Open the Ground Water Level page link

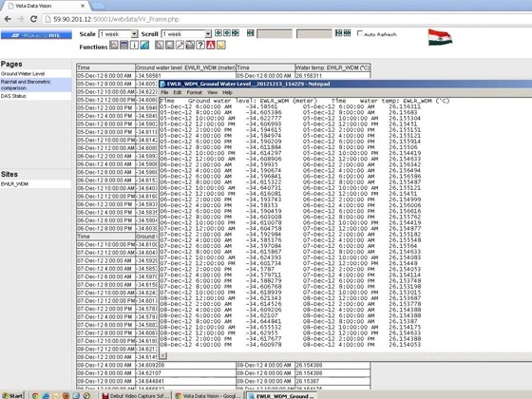pos(23,74)
